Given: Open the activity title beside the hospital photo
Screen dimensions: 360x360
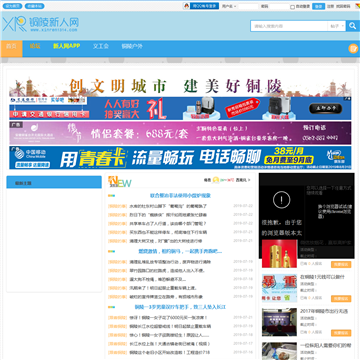Looking at the screenshot, I should tap(325, 345).
